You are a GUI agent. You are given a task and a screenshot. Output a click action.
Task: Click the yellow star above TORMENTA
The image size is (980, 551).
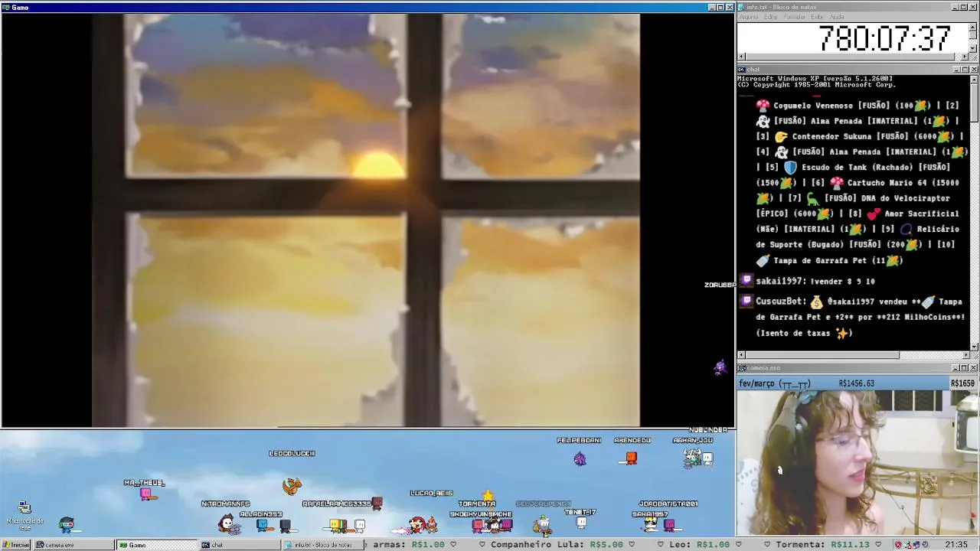tap(488, 495)
